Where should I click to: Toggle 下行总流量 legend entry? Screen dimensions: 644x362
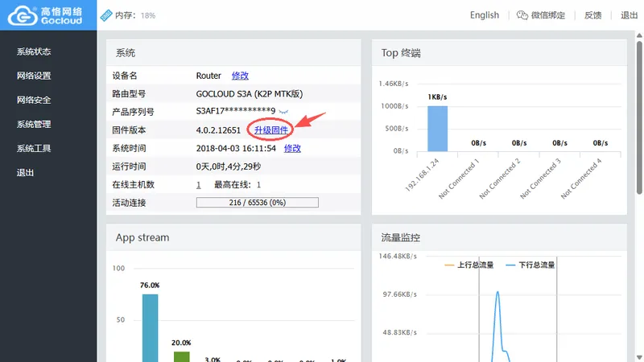[x=530, y=265]
